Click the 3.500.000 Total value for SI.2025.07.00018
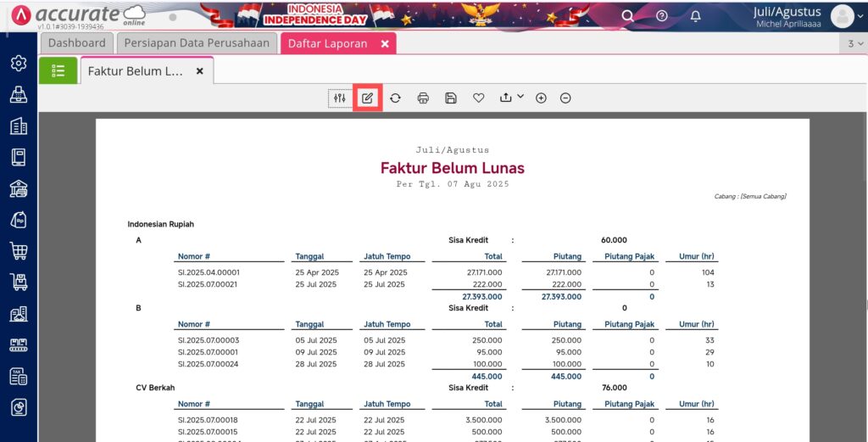Viewport: 868px width, 442px height. pos(484,420)
